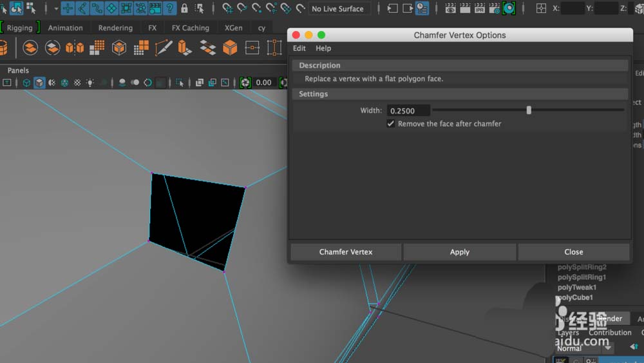This screenshot has width=644, height=363.
Task: Toggle the lock selection icon
Action: 184,8
